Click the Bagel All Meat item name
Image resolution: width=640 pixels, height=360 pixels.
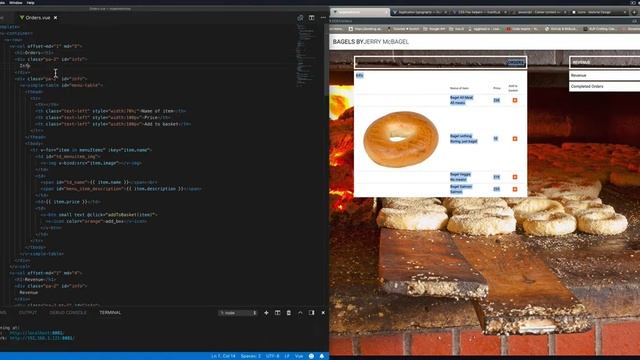[461, 98]
